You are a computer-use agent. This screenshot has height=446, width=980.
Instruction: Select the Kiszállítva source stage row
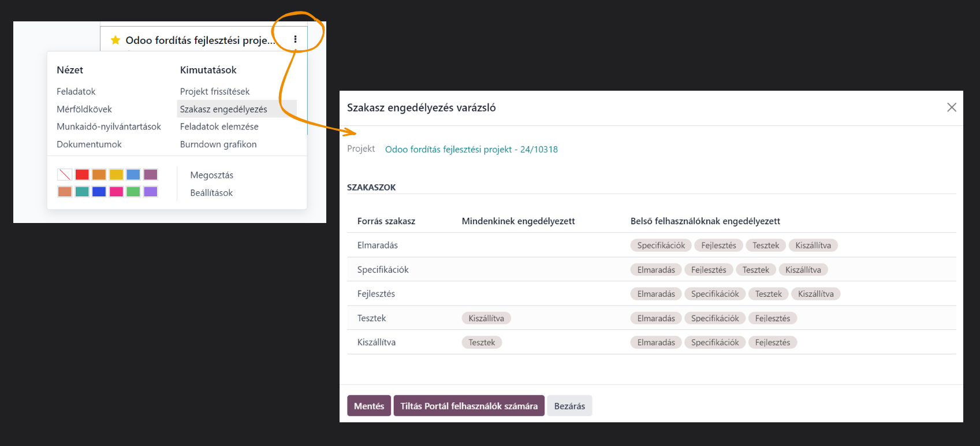[651, 342]
